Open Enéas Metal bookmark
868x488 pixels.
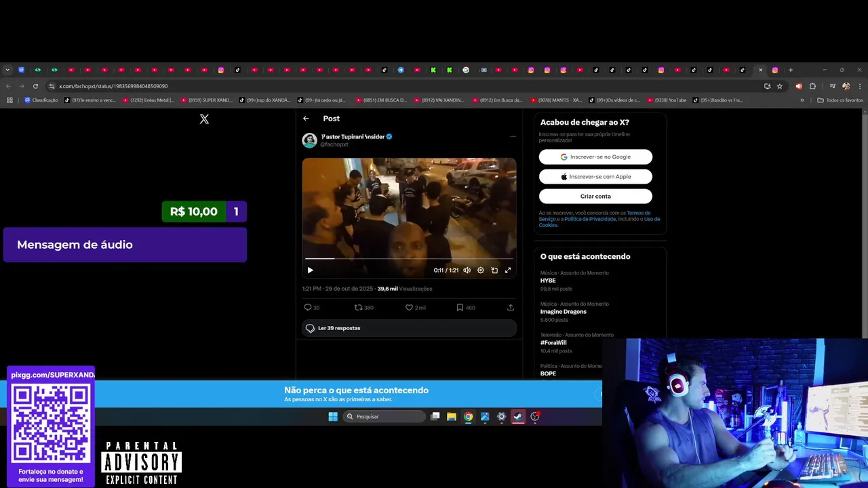pos(149,100)
